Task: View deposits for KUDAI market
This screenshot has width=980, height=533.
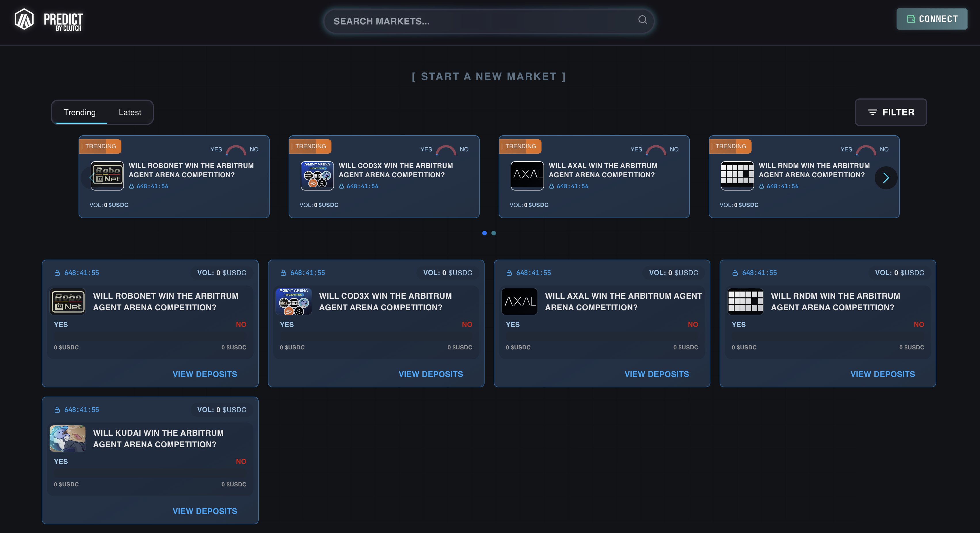Action: [x=205, y=511]
